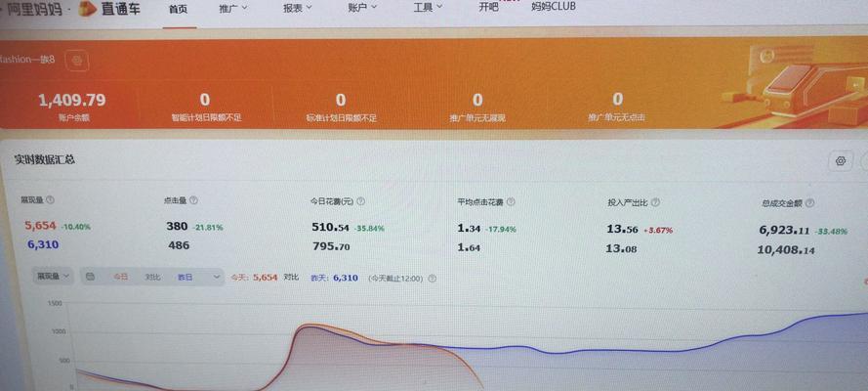Image resolution: width=868 pixels, height=391 pixels.
Task: Switch to 首页 tab
Action: pyautogui.click(x=179, y=9)
